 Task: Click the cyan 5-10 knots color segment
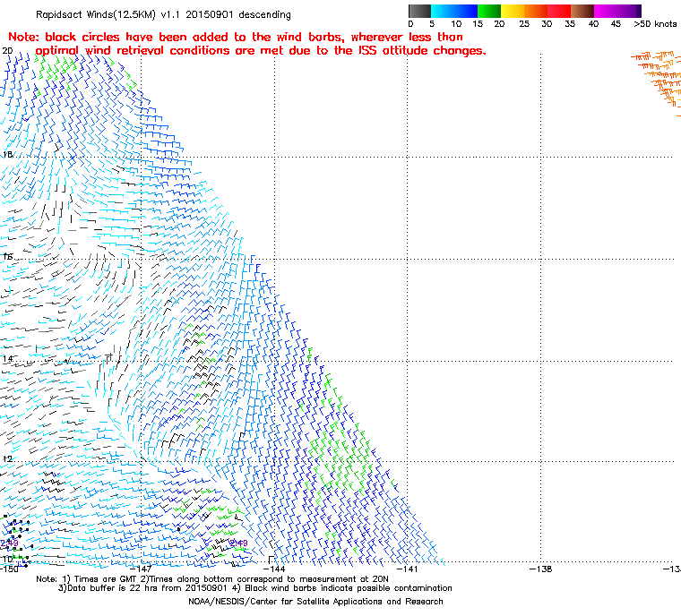pyautogui.click(x=442, y=11)
